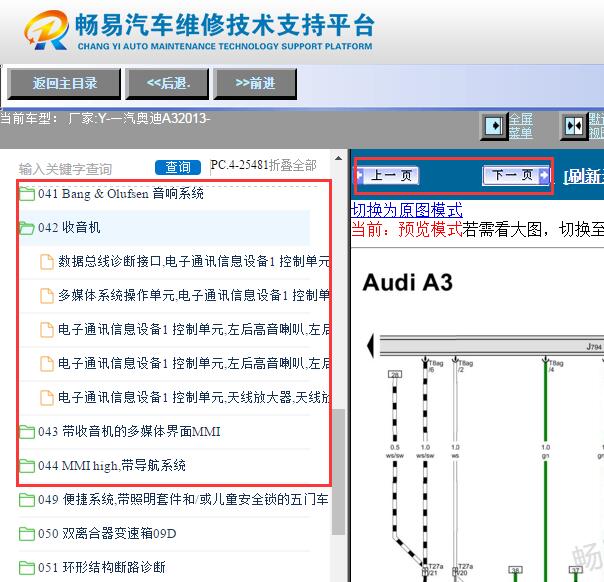Click the 切换为原图模式 link
Screen dimensions: 604x582
pos(407,210)
